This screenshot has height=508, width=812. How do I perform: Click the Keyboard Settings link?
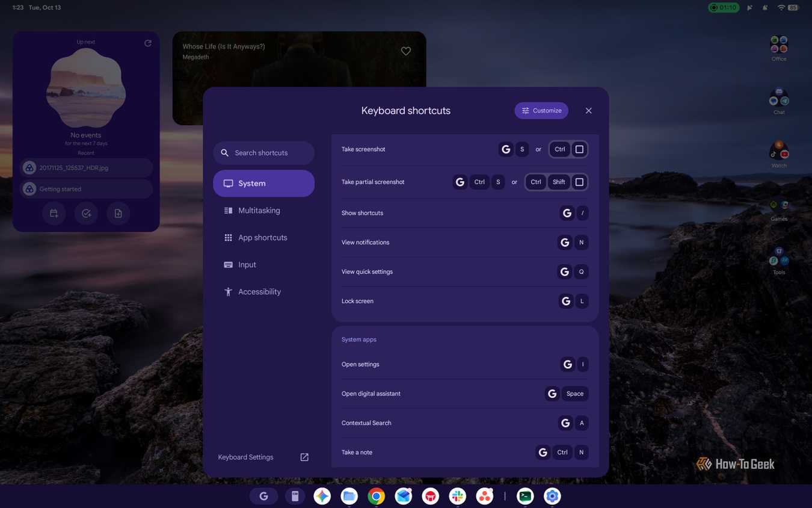[245, 457]
